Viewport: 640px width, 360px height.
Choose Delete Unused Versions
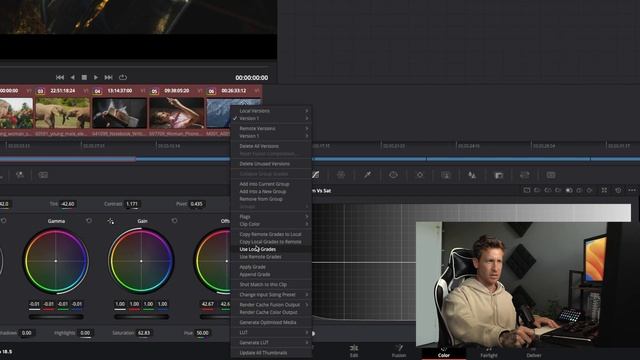tap(271, 164)
